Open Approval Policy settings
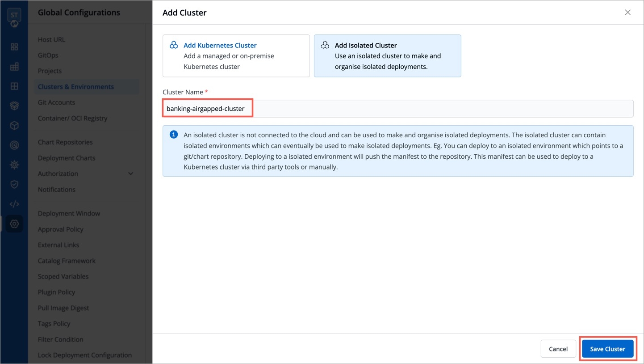This screenshot has width=644, height=364. pyautogui.click(x=61, y=229)
